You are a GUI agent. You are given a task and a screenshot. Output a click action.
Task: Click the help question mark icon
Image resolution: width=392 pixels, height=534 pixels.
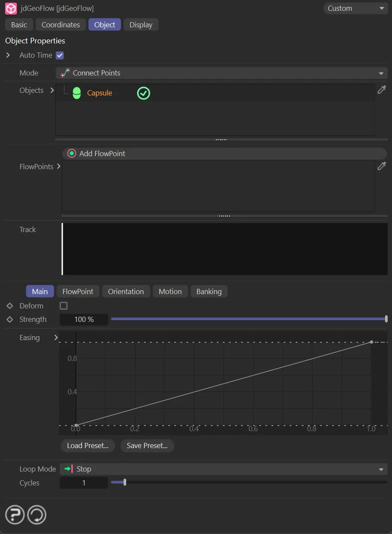tap(15, 515)
